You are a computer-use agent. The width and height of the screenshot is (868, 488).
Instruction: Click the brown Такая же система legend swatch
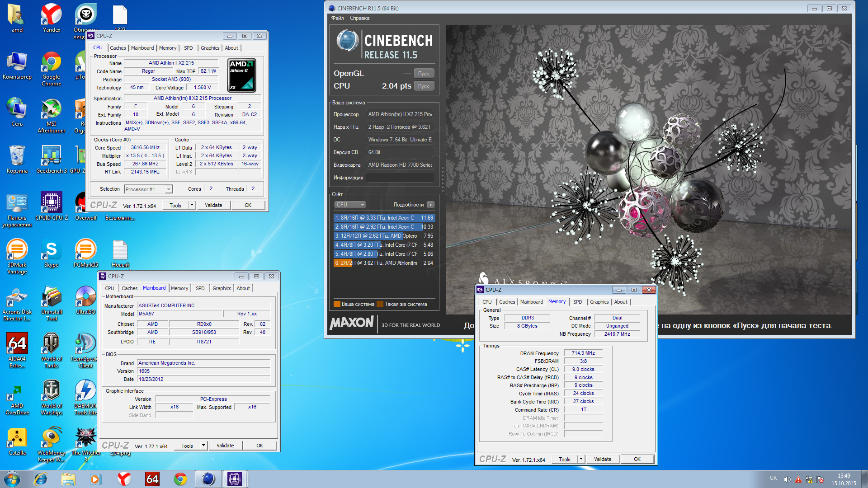pyautogui.click(x=380, y=304)
